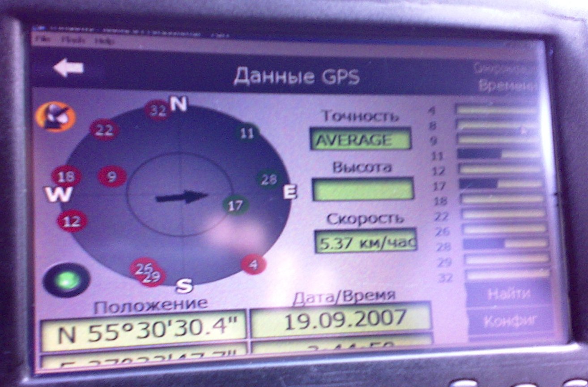Tap the signal bar for satellite 28
The image size is (588, 387).
tap(505, 244)
